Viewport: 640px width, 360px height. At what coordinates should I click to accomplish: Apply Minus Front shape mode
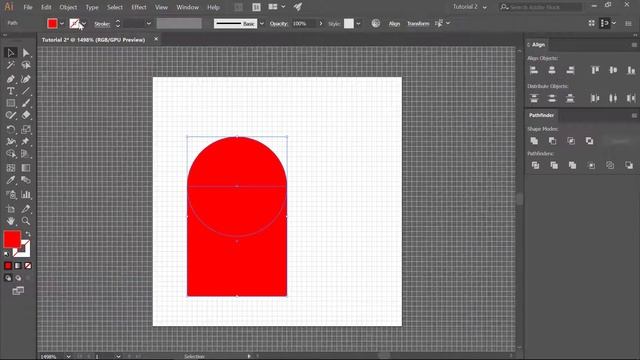552,141
